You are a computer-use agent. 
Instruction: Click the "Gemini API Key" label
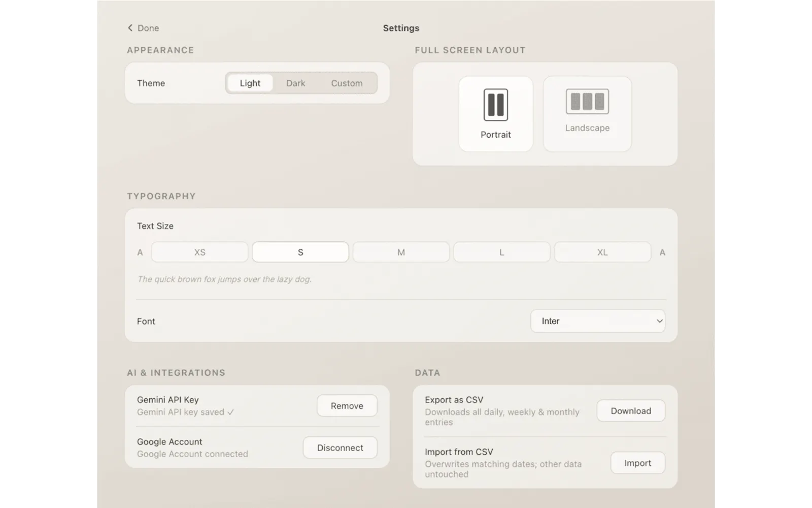click(x=168, y=400)
